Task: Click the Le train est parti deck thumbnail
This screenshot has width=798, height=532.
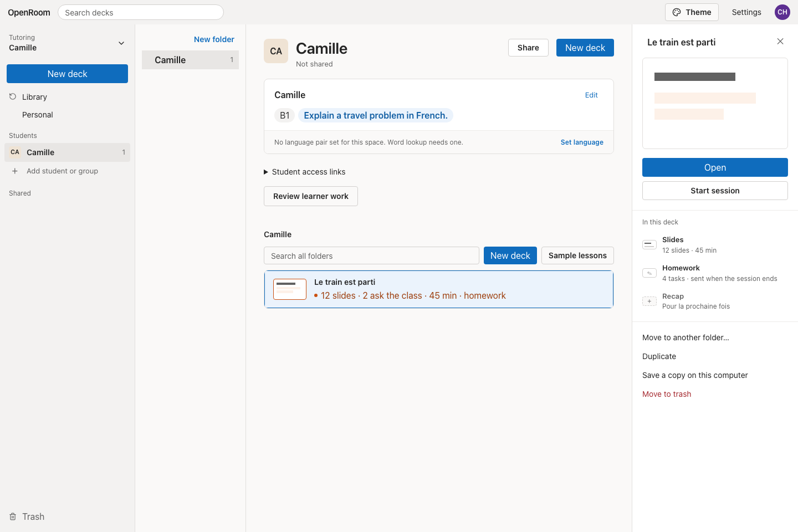Action: coord(290,289)
